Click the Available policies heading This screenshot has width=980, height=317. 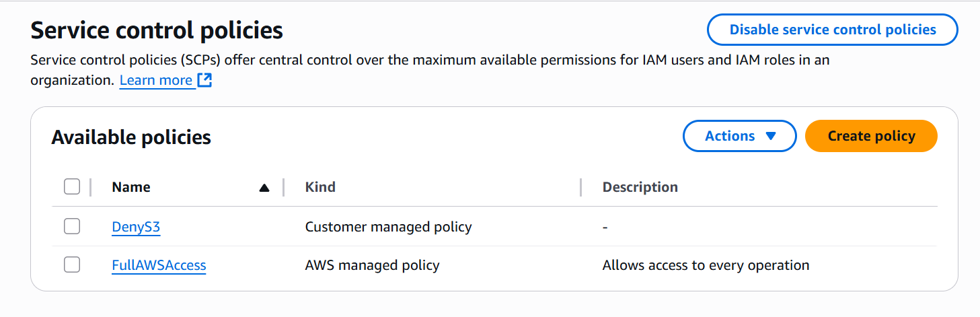pos(131,137)
